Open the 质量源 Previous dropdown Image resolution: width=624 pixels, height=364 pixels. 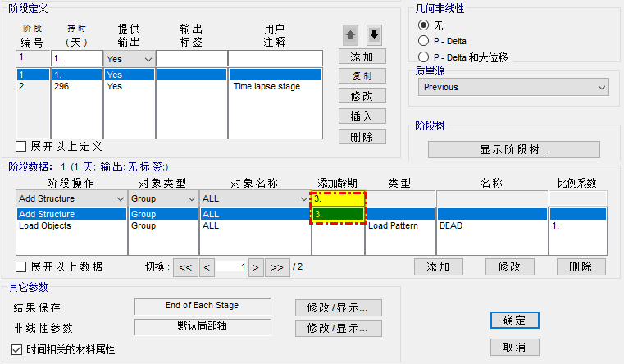pos(513,87)
